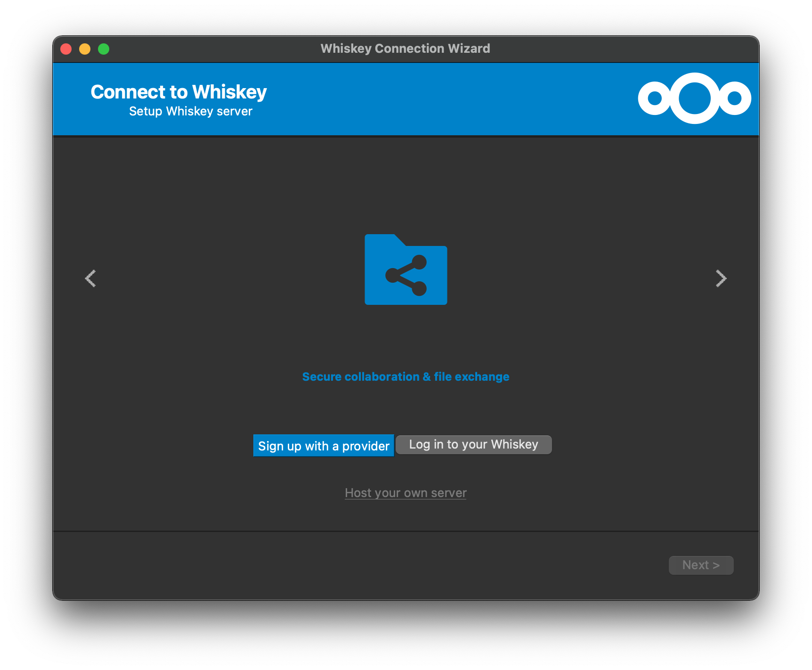Click the blue shared folder icon
Screen dimensions: 812x670
tap(406, 270)
